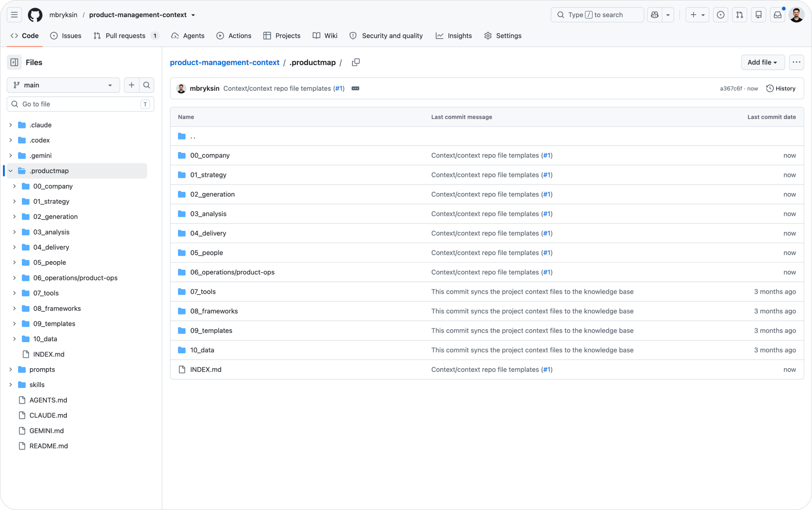The image size is (812, 510).
Task: Open the Agents tab
Action: click(x=188, y=36)
